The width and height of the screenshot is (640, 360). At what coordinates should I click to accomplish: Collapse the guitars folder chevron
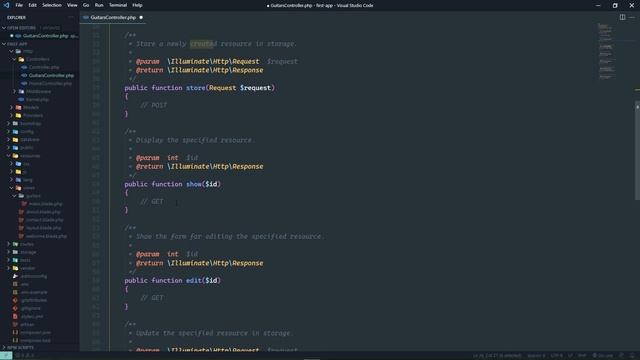click(x=15, y=196)
